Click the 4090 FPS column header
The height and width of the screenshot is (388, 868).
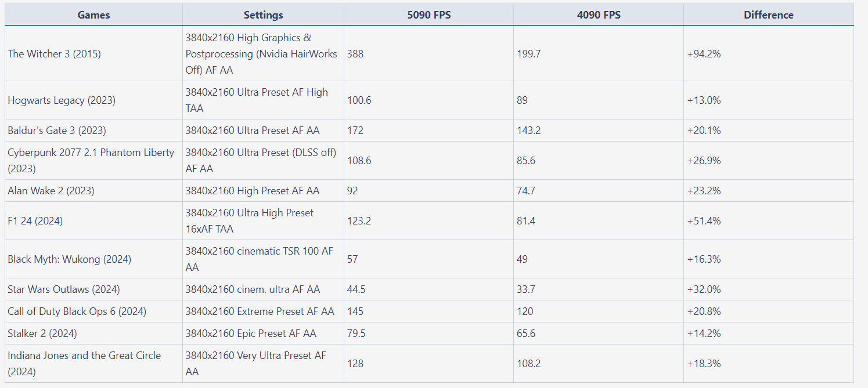(x=598, y=15)
